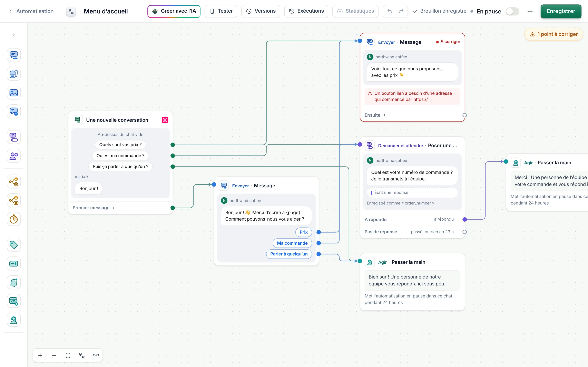Viewport: 588px width, 367px height.
Task: Go back to Automatisation
Action: coord(31,11)
